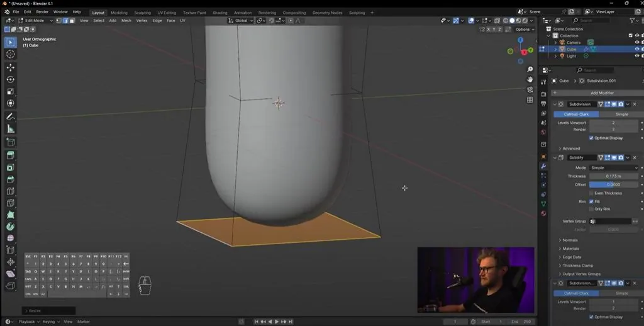Click the Solidify Offset slider
Screen dimensions: 644x326
click(x=614, y=184)
